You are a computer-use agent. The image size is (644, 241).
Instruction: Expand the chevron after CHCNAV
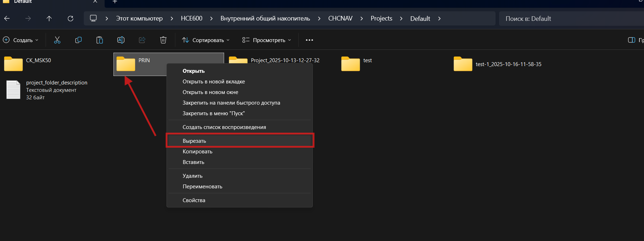tap(362, 18)
